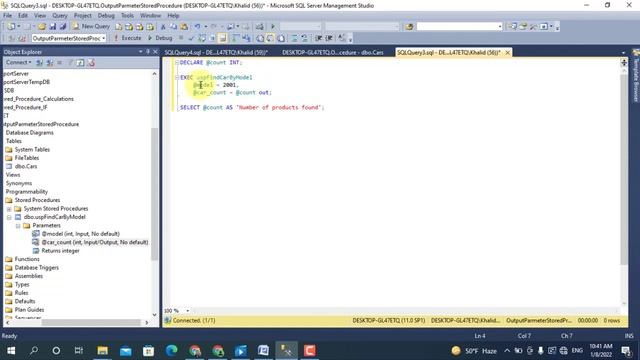Open the Window menu
The width and height of the screenshot is (640, 360).
[x=150, y=16]
